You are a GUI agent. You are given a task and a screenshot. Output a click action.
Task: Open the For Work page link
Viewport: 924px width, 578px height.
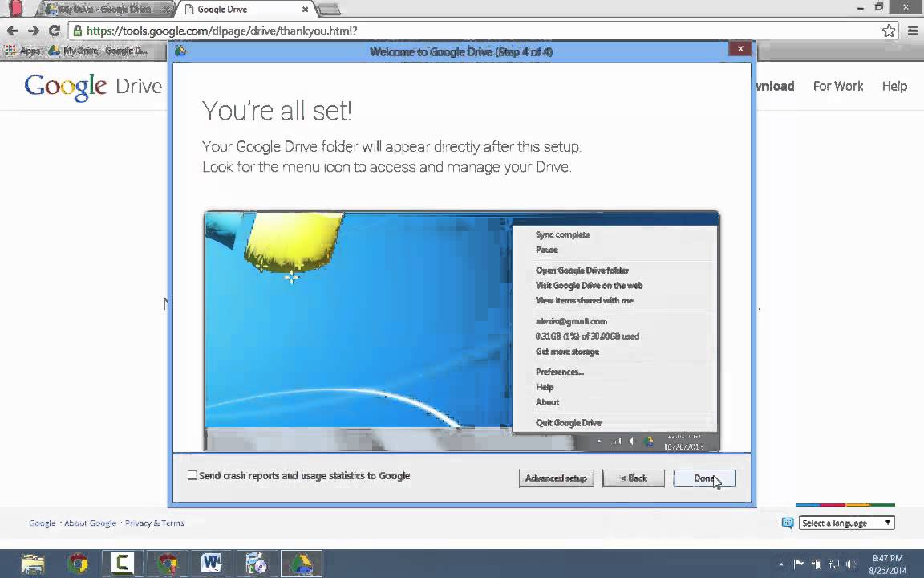[838, 86]
